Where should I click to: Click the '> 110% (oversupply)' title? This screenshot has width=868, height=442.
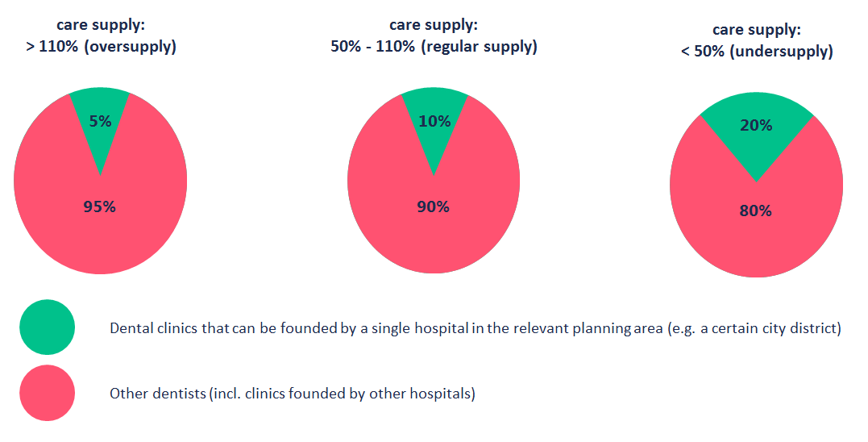(102, 47)
